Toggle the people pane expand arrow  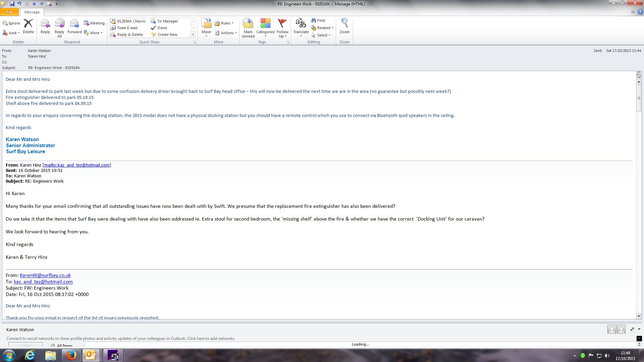coord(639,329)
